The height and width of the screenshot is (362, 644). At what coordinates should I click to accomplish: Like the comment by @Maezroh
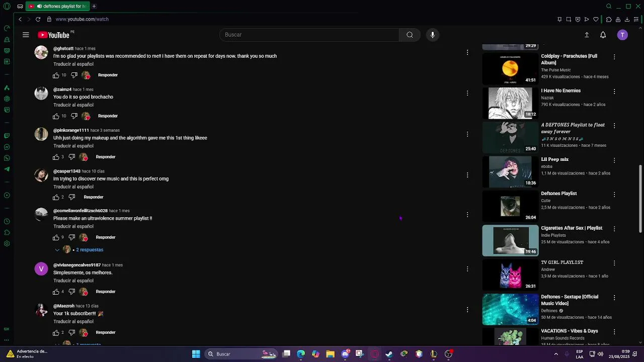56,332
